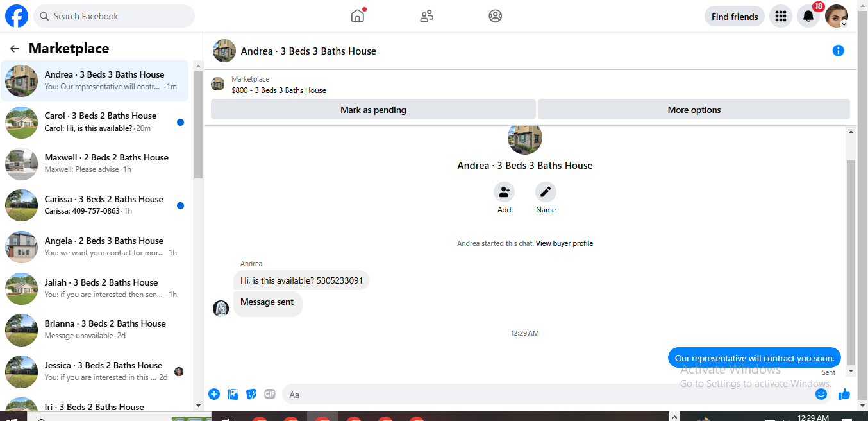Open Jessica 3 Beds 2 Baths House chat

95,372
